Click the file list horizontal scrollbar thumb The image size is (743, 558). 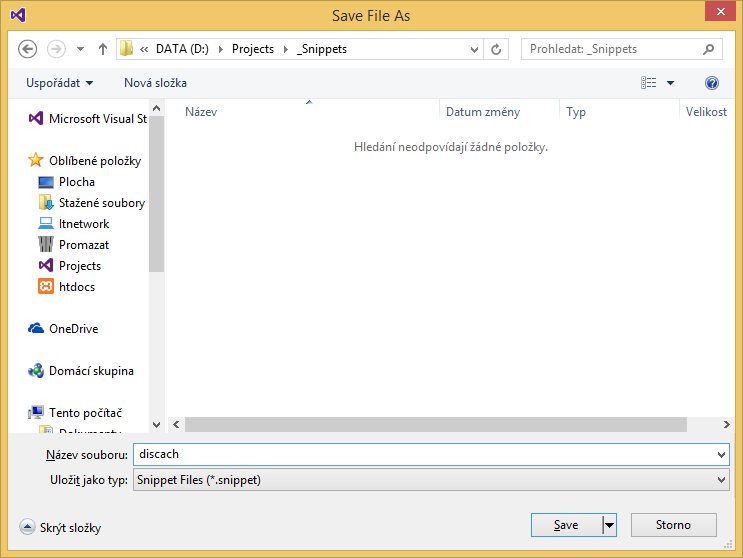435,424
